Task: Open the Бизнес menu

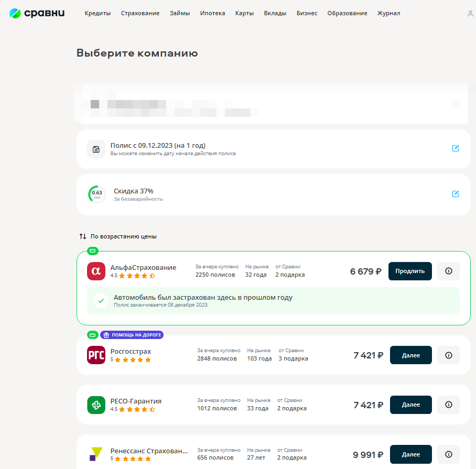Action: (x=307, y=13)
